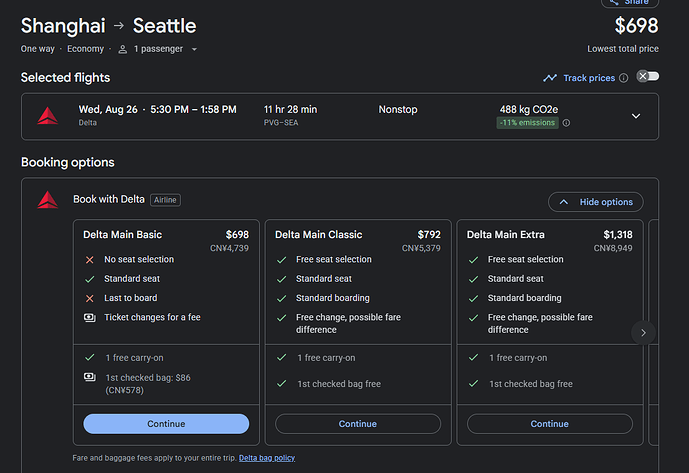Click the Delta Main Basic fare title
Image resolution: width=689 pixels, height=473 pixels.
point(123,235)
